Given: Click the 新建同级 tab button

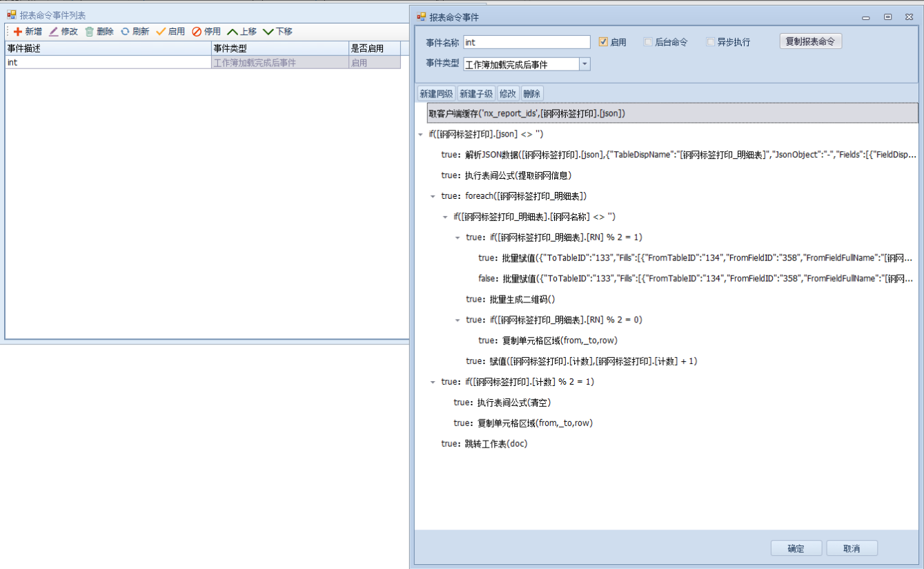Looking at the screenshot, I should (x=436, y=94).
